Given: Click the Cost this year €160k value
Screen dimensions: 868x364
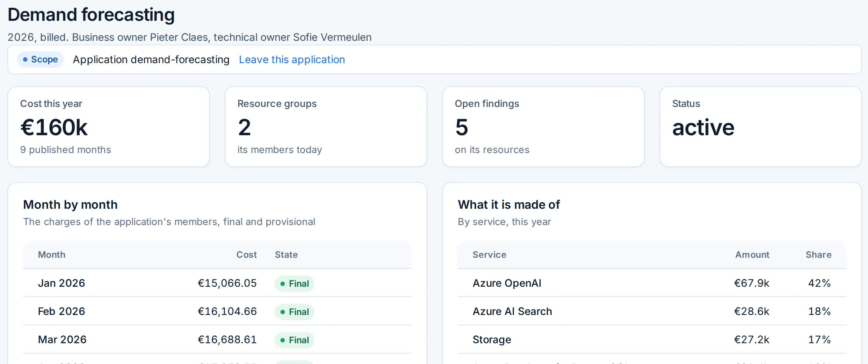Looking at the screenshot, I should 54,127.
